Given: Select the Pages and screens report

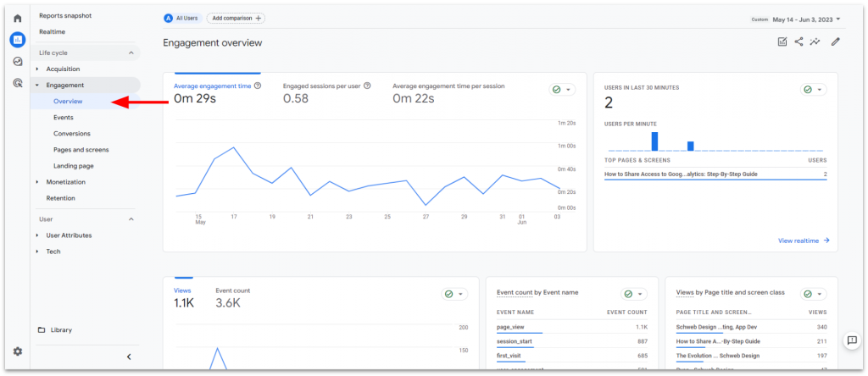Looking at the screenshot, I should pyautogui.click(x=81, y=150).
